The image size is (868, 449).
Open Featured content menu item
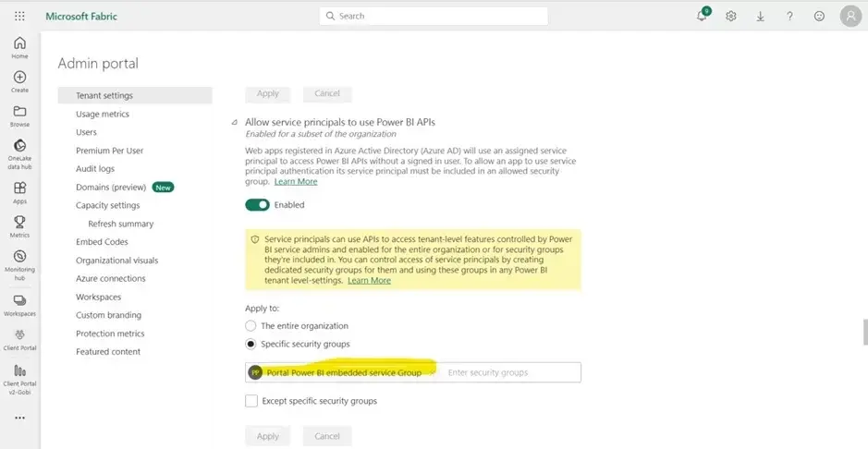pyautogui.click(x=108, y=352)
